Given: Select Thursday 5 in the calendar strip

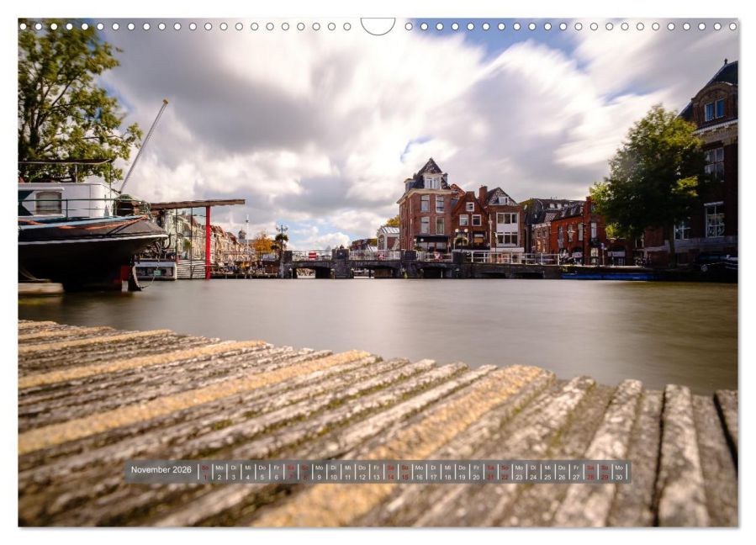Looking at the screenshot, I should 262,472.
